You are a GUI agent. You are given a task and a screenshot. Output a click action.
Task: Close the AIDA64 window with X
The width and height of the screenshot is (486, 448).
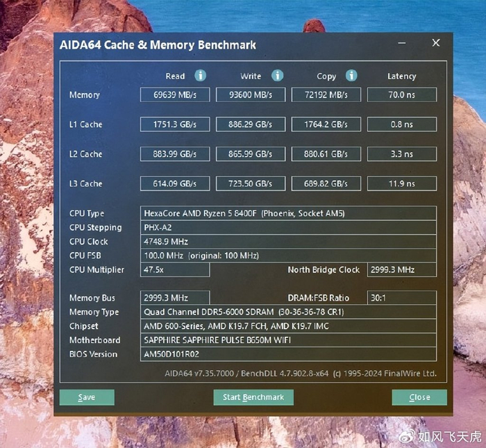[x=436, y=43]
